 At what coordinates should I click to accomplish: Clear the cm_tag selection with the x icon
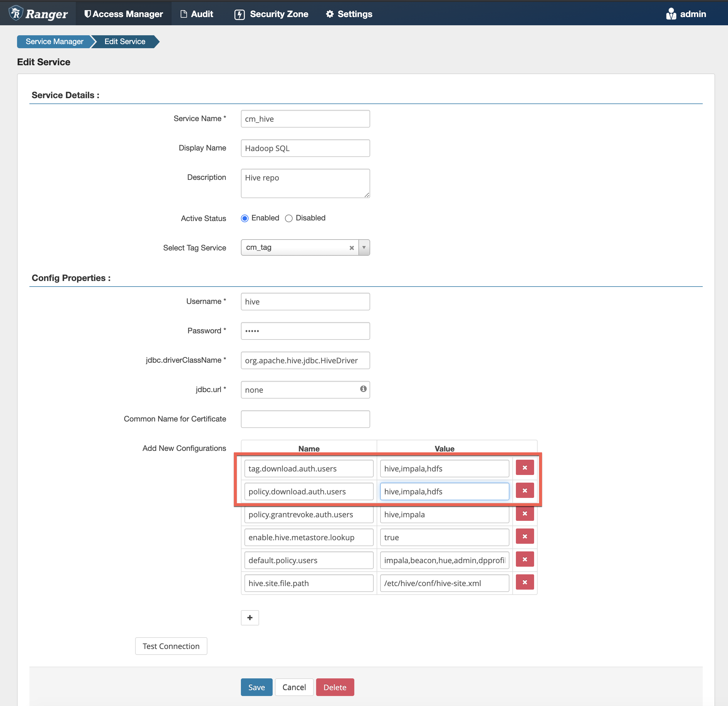tap(351, 247)
